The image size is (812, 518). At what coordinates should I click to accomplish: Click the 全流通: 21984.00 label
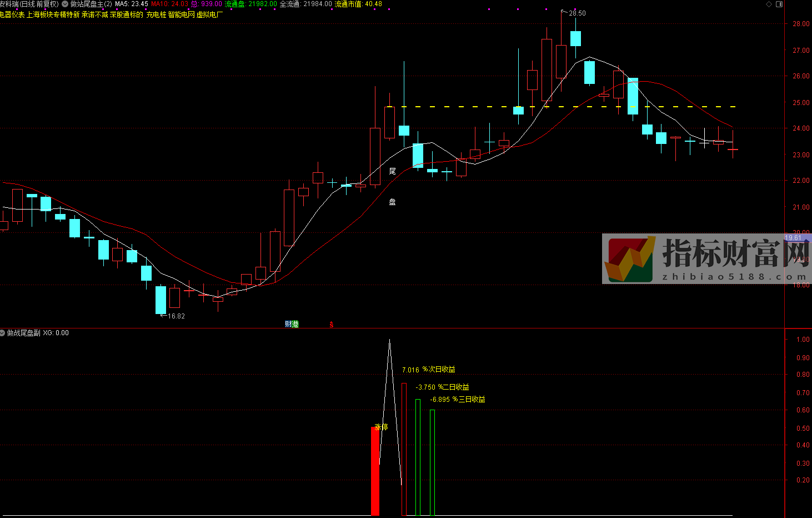tap(305, 4)
